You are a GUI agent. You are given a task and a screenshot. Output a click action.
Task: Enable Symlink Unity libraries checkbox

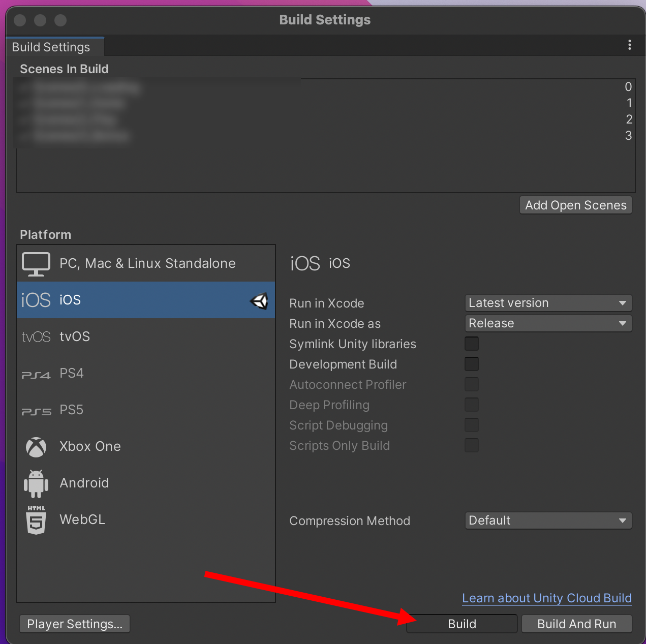click(x=472, y=344)
